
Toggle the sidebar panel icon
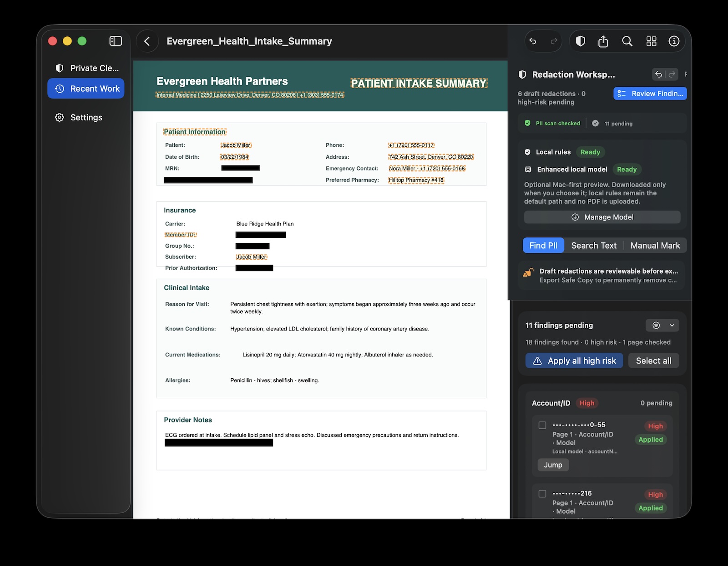click(x=116, y=41)
